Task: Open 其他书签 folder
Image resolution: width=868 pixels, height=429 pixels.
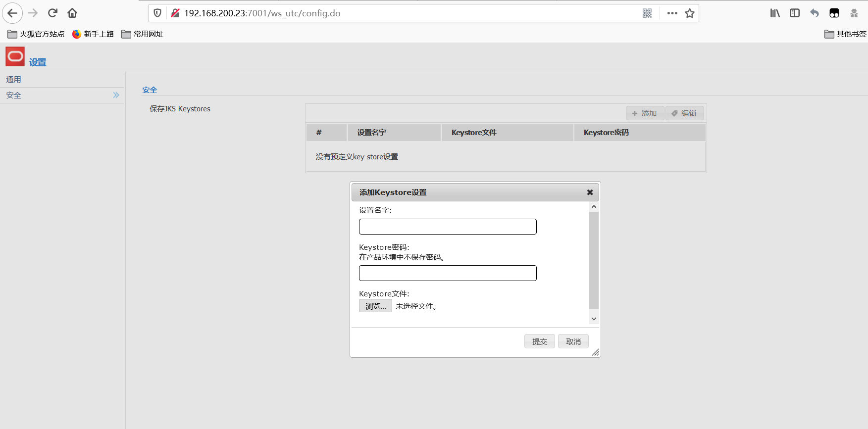Action: (845, 34)
